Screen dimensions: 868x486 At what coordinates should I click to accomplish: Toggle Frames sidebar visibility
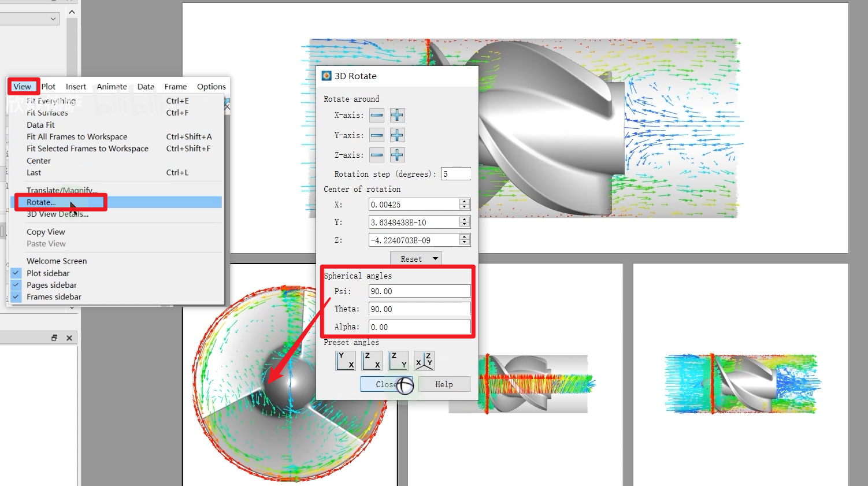(x=16, y=297)
